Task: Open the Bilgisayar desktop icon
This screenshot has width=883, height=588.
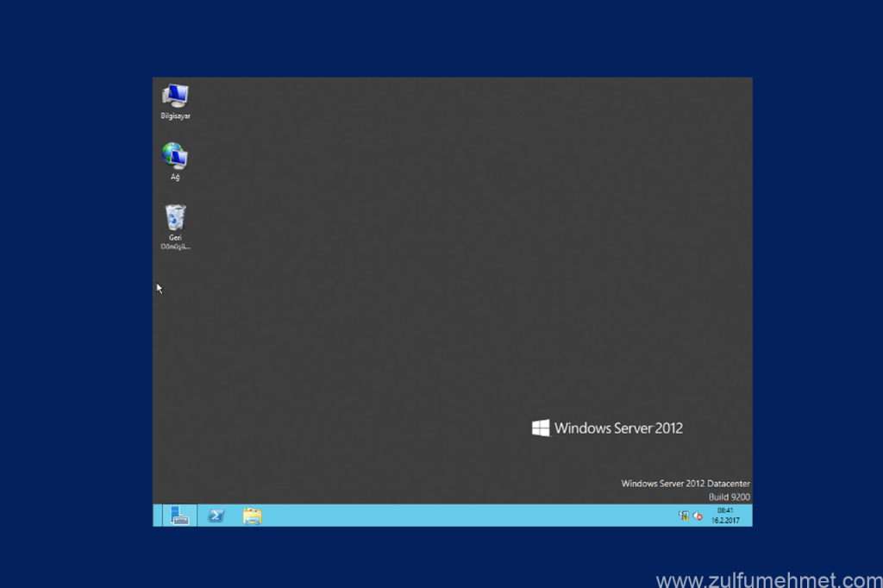Action: 175,96
